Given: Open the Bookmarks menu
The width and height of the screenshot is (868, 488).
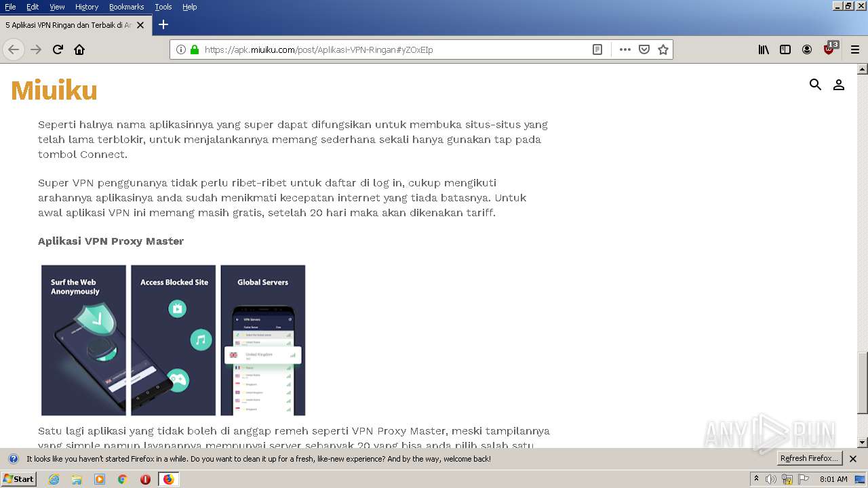Looking at the screenshot, I should (126, 7).
